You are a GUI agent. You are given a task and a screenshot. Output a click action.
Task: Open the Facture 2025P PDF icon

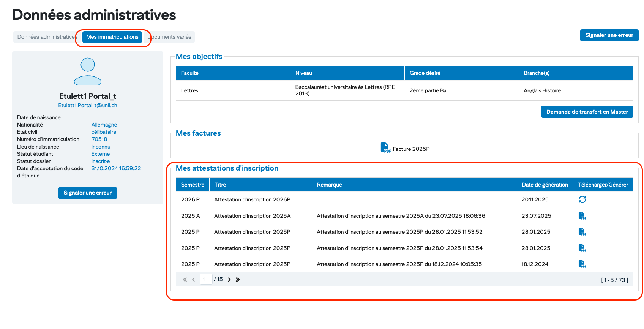coord(385,148)
